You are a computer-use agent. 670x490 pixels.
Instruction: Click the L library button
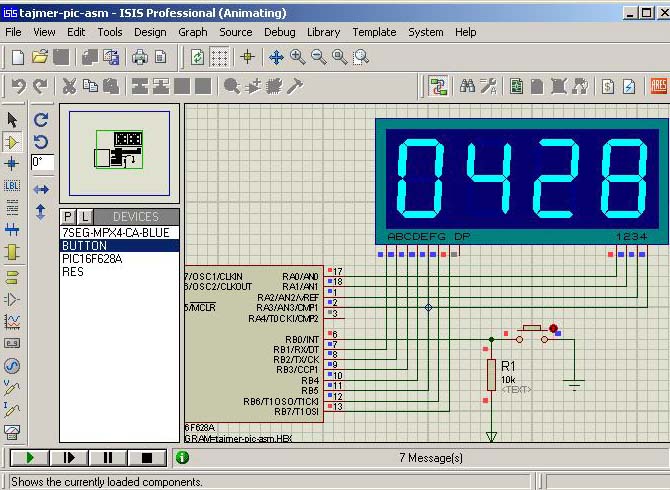(85, 216)
